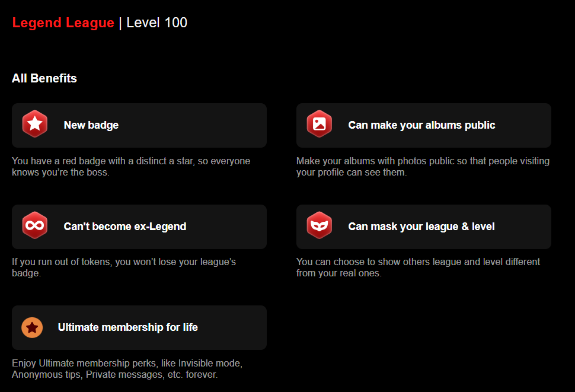Open Can make your albums public card
575x392 pixels.
(424, 125)
